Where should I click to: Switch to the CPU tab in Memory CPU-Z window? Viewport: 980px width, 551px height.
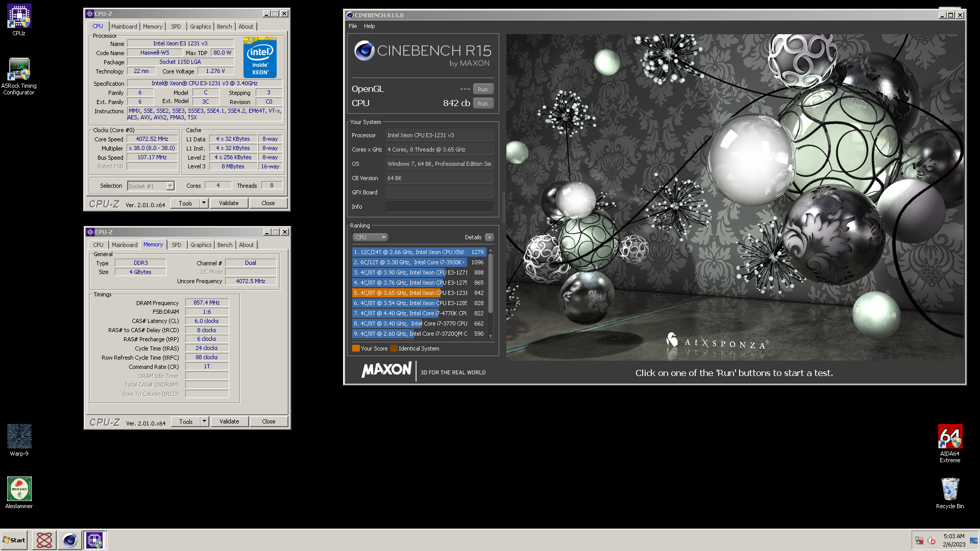tap(99, 245)
